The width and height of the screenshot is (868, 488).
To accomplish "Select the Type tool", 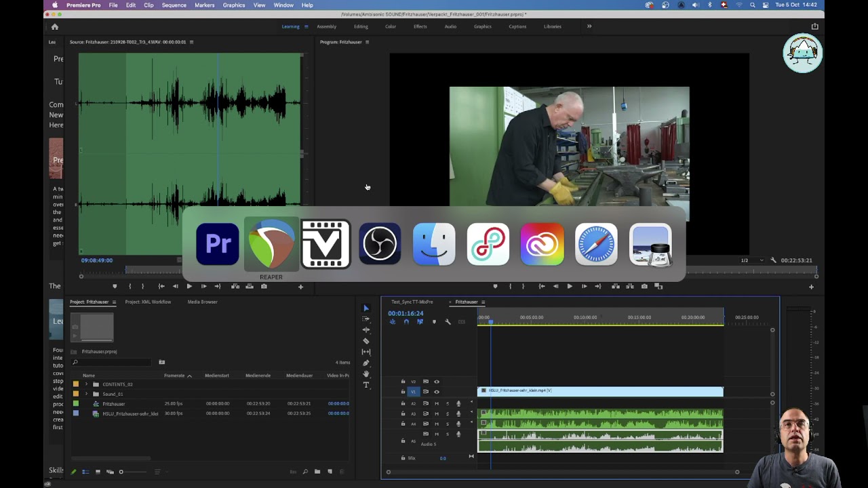I will coord(366,385).
